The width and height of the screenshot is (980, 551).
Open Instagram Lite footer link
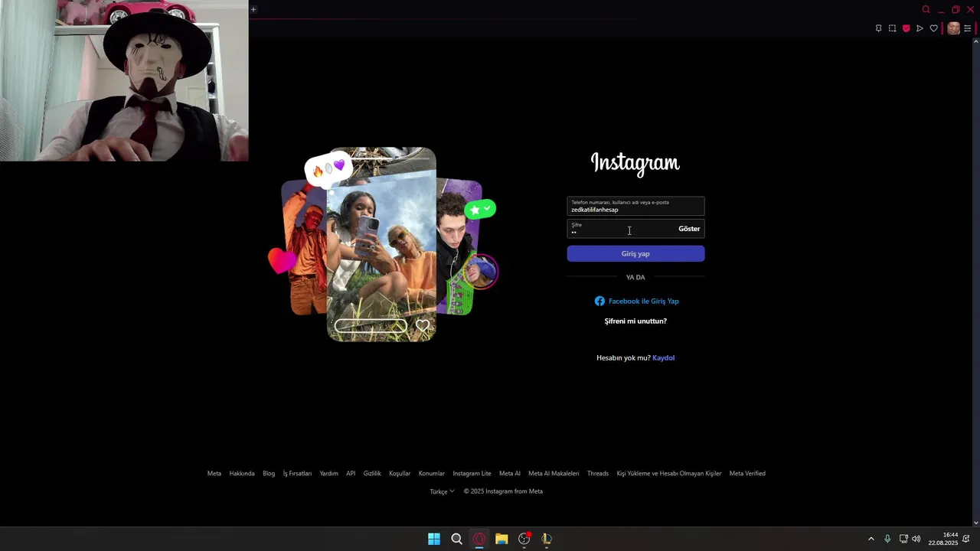[472, 473]
